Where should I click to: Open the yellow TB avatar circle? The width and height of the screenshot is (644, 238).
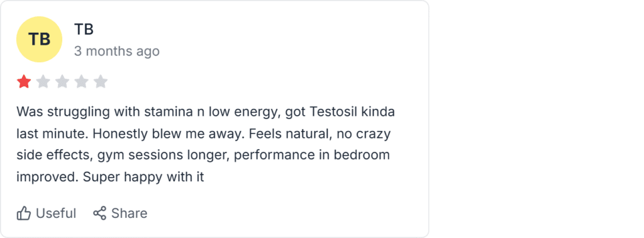(39, 40)
